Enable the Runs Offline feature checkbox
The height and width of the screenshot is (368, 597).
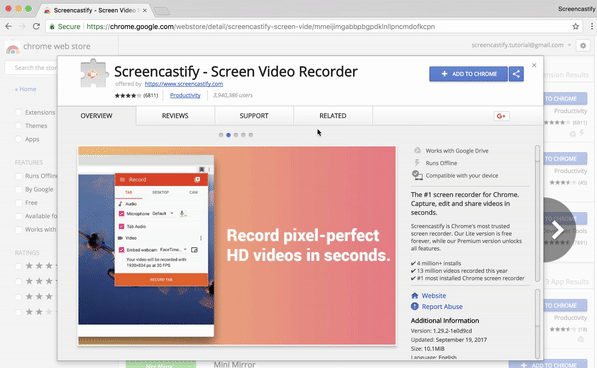coord(18,176)
